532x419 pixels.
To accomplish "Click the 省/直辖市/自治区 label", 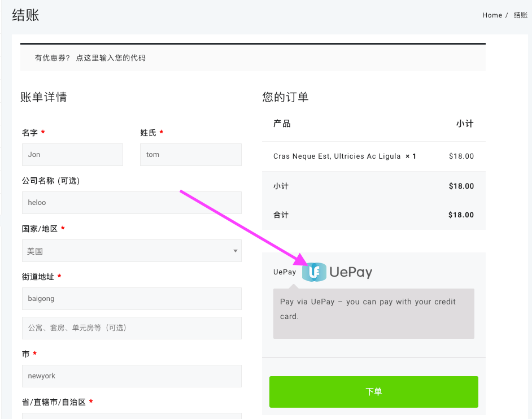I will point(54,403).
